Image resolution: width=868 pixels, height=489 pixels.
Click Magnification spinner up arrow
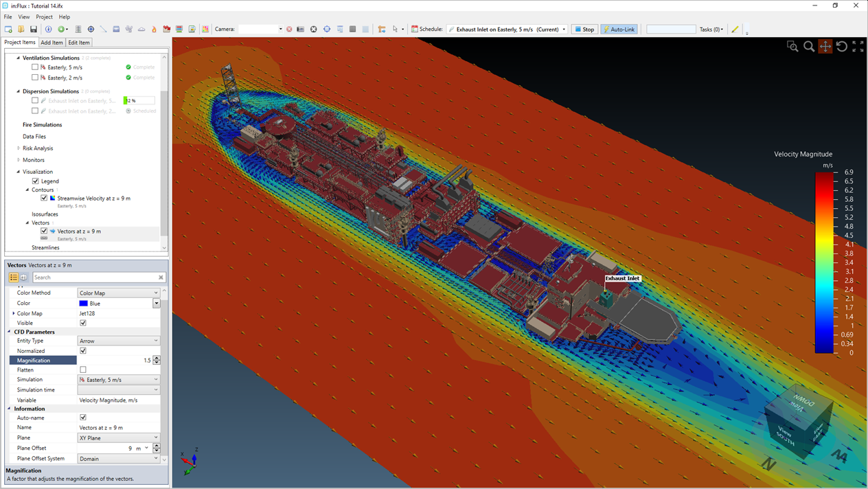(x=157, y=358)
